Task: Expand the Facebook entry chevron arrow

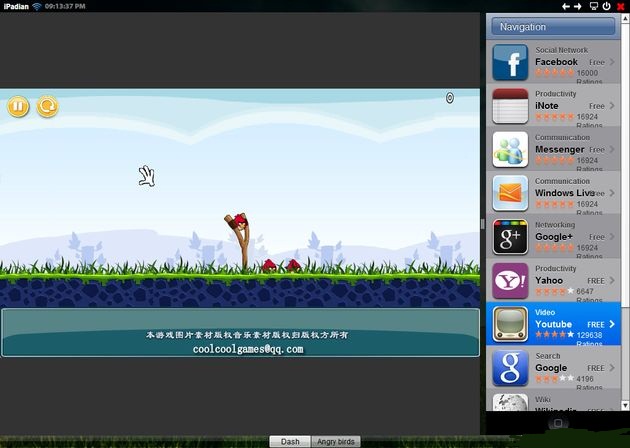Action: point(611,62)
